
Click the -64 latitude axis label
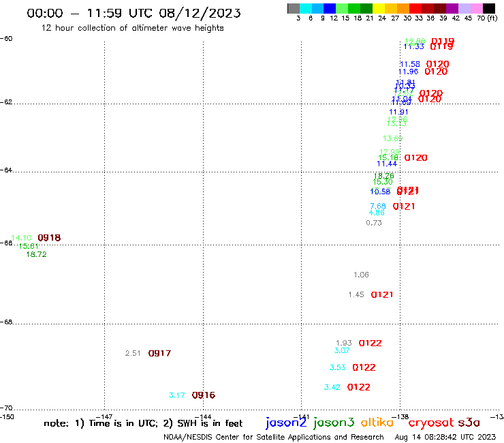tap(6, 170)
